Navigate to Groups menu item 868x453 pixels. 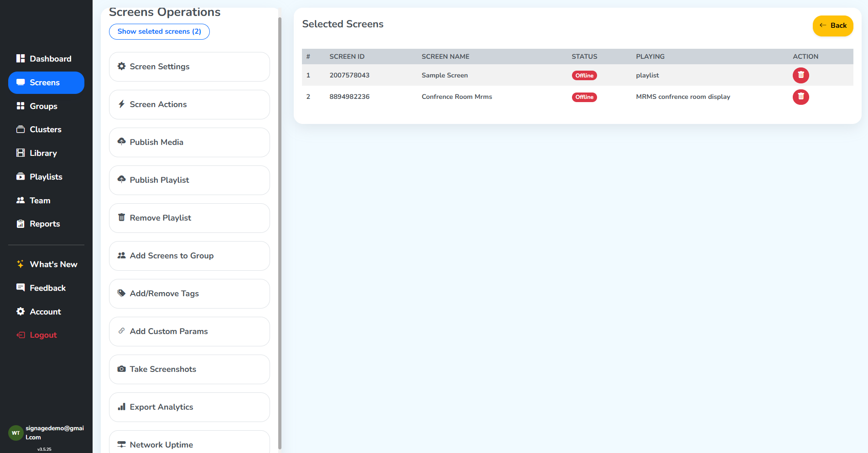[46, 106]
